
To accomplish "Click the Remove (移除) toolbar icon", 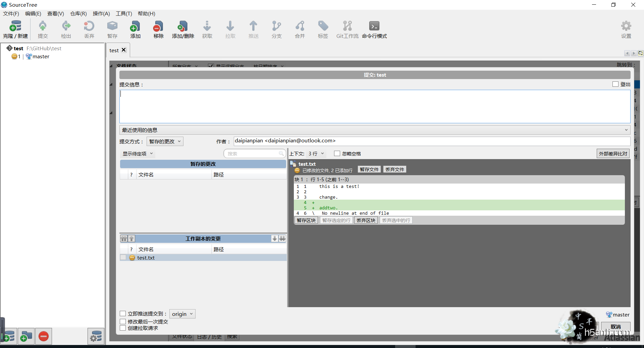I will coord(158,29).
